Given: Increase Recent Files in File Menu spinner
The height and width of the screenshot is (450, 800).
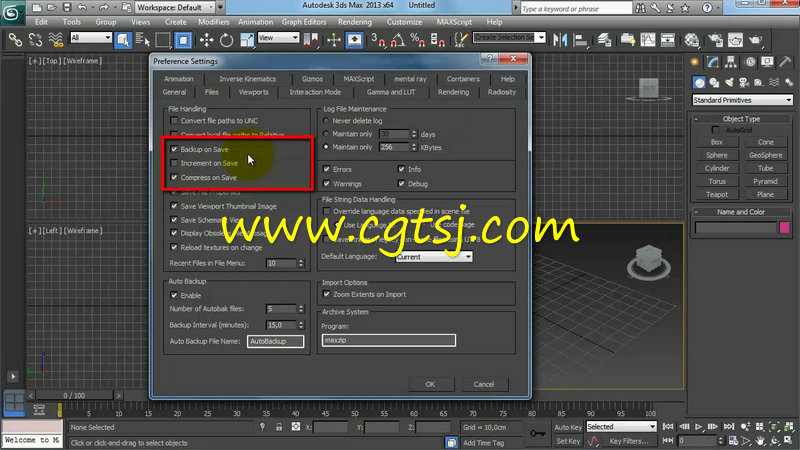Looking at the screenshot, I should [301, 261].
